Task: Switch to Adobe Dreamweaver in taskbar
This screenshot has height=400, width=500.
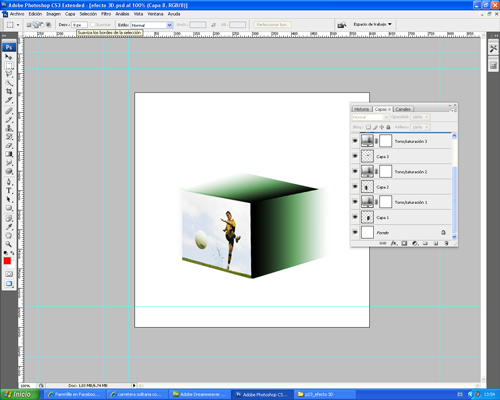Action: 200,394
